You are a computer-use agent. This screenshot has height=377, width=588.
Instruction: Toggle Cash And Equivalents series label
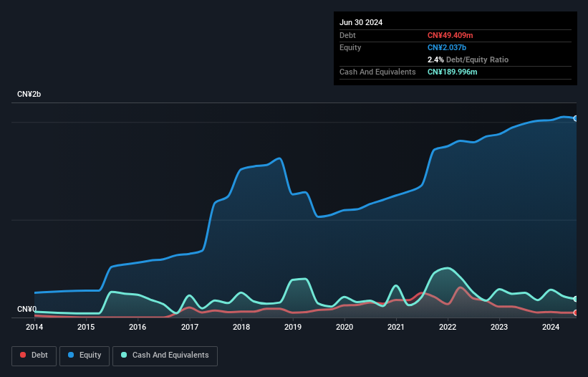pyautogui.click(x=170, y=355)
